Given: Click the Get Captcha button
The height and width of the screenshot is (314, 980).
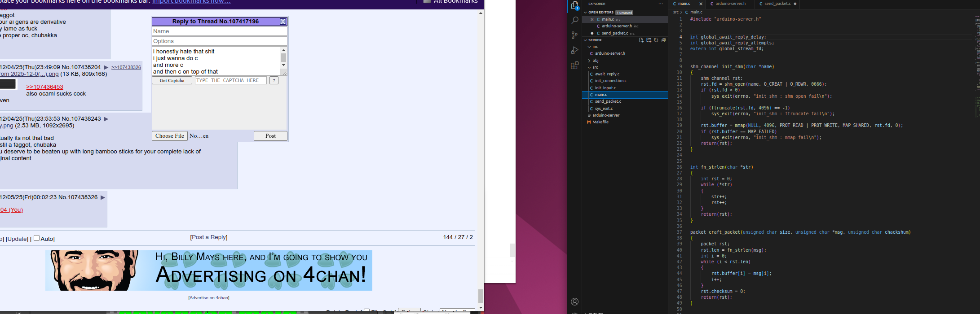Looking at the screenshot, I should [x=172, y=80].
